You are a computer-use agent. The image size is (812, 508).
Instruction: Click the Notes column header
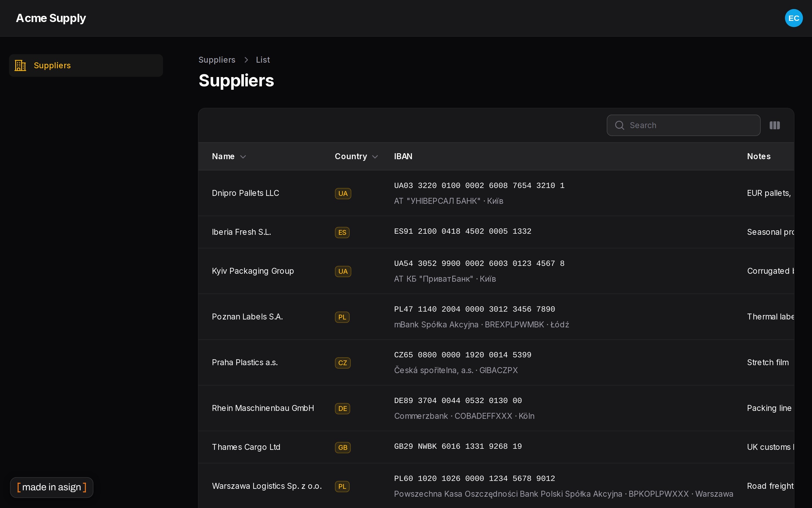click(x=759, y=156)
